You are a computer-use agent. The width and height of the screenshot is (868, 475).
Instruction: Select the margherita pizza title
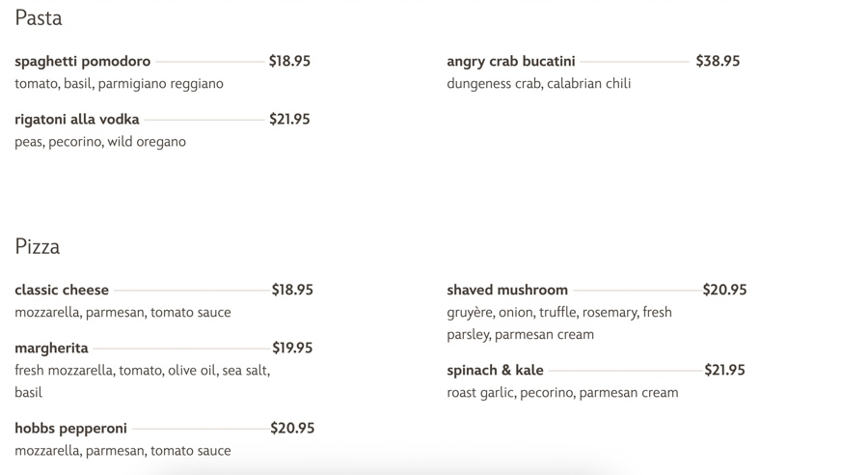tap(51, 348)
